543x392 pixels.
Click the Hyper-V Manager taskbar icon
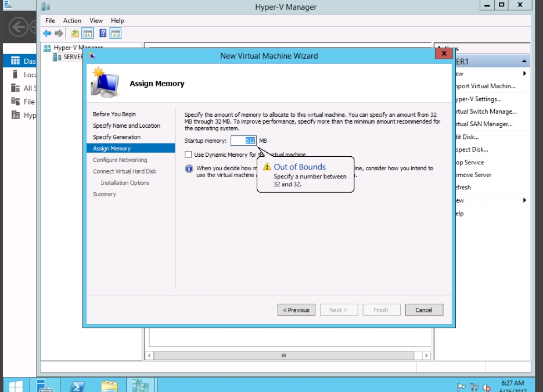point(141,386)
